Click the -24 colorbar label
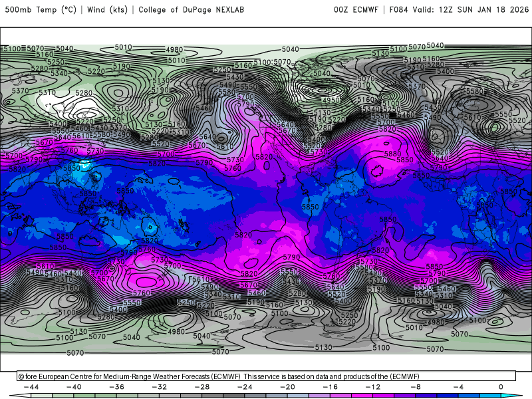The image size is (532, 399). 245,387
